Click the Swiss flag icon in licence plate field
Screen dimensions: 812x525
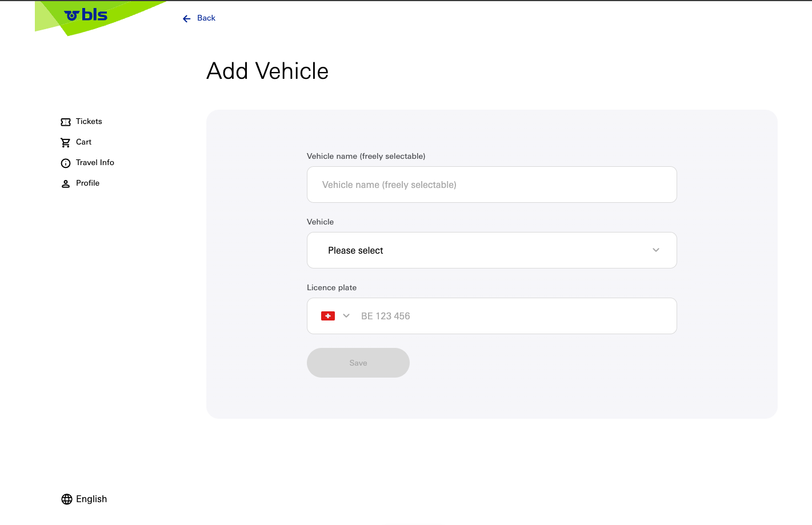pos(327,315)
